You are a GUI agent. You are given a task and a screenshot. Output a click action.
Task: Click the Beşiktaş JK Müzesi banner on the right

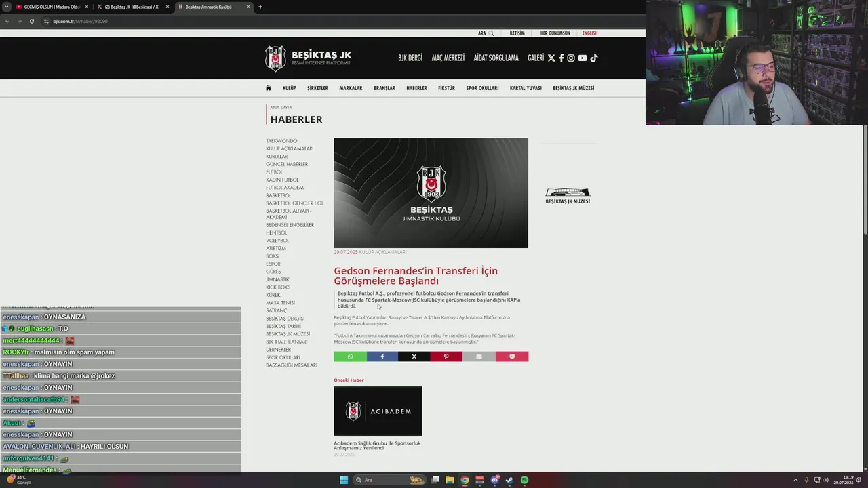point(568,196)
